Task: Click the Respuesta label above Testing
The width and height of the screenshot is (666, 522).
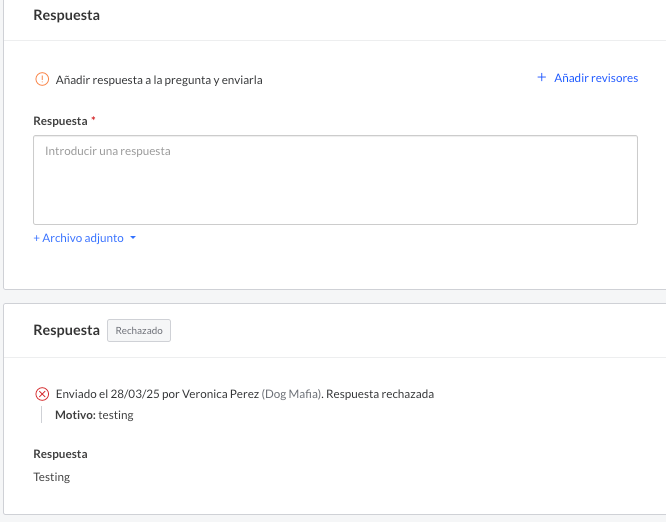Action: coord(60,454)
